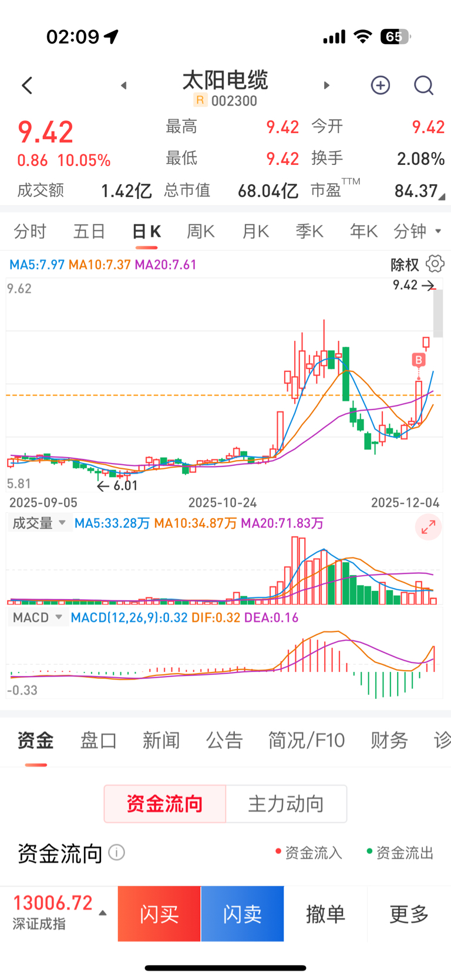This screenshot has height=980, width=451.
Task: Open the 资金流向 info icon
Action: pyautogui.click(x=116, y=852)
